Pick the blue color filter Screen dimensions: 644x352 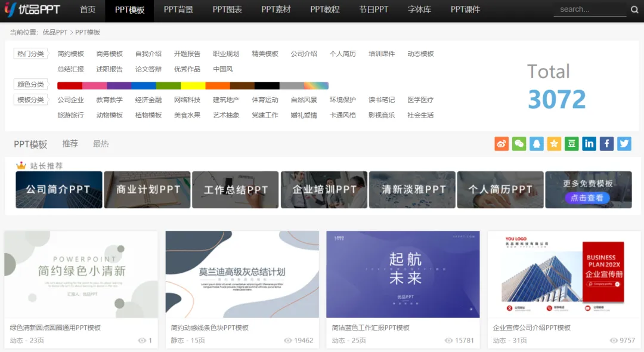coord(144,85)
